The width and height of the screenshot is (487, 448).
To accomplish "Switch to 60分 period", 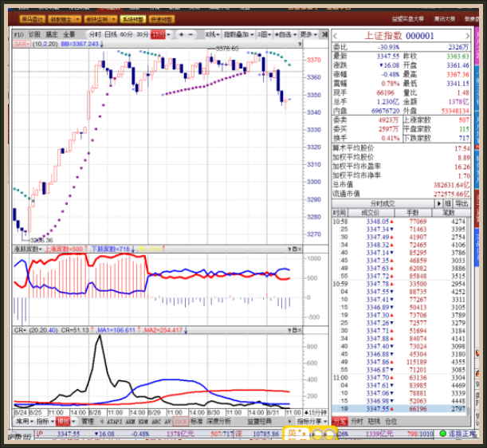I will click(x=126, y=34).
